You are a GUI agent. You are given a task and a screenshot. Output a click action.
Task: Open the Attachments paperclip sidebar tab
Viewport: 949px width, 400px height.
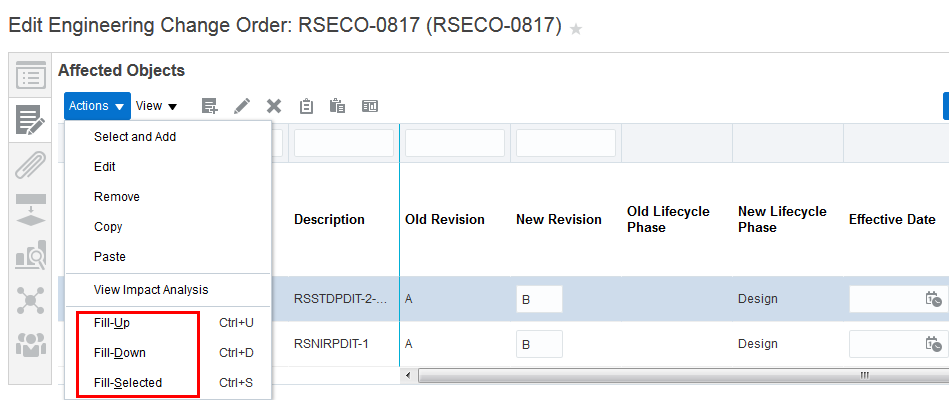(x=31, y=165)
